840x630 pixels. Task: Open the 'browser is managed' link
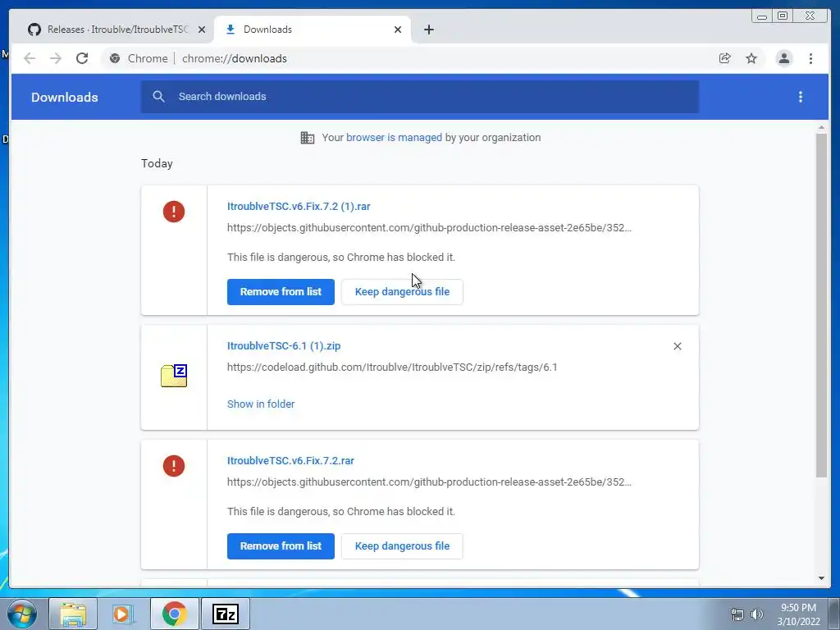click(x=394, y=138)
